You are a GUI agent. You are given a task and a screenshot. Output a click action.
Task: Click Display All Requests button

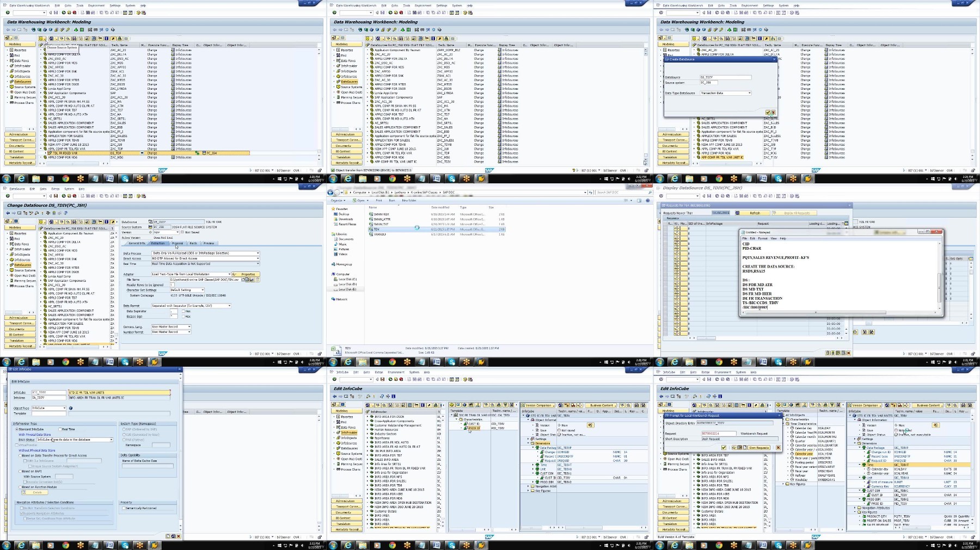click(x=794, y=213)
